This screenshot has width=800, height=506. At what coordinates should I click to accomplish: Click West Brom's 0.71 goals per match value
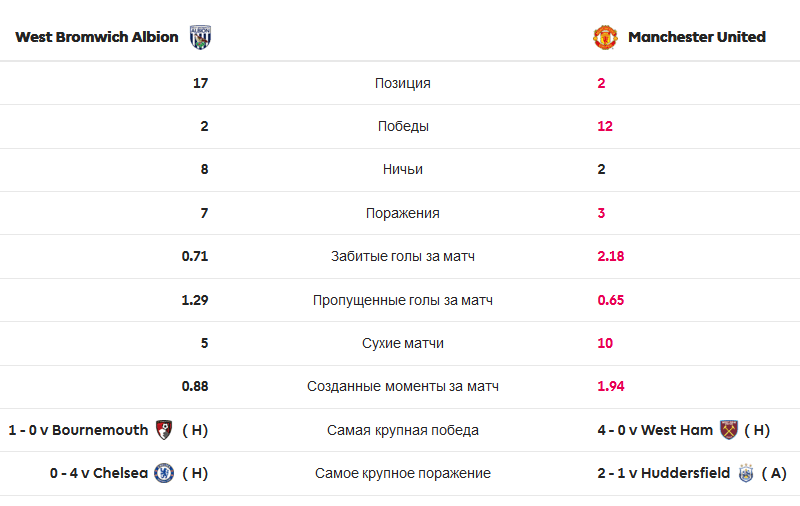(195, 256)
